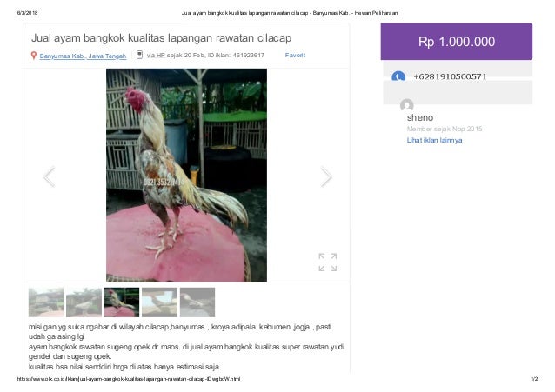This screenshot has height=392, width=555.
Task: Select the third highlighted rooster thumbnail
Action: click(x=122, y=302)
